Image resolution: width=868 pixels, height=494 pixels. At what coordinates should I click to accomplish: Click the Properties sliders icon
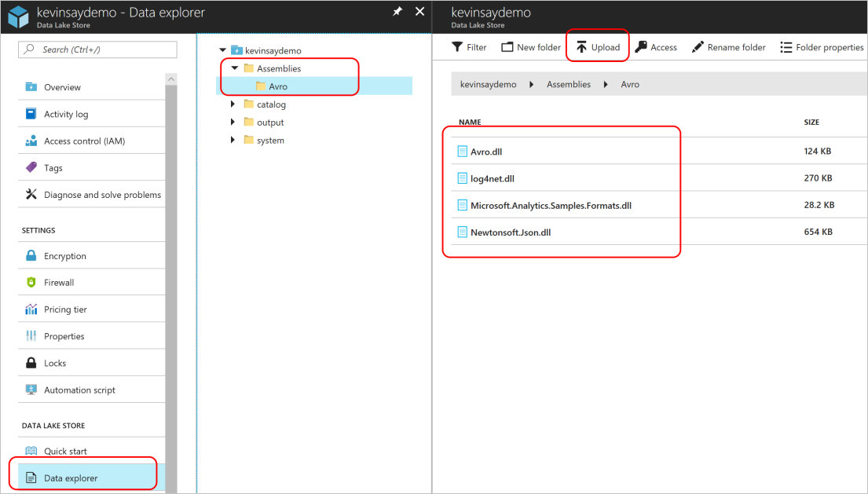coord(31,336)
